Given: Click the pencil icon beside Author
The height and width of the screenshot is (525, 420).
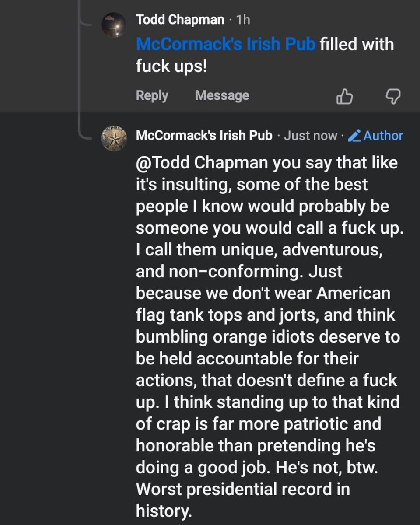Looking at the screenshot, I should (x=353, y=136).
